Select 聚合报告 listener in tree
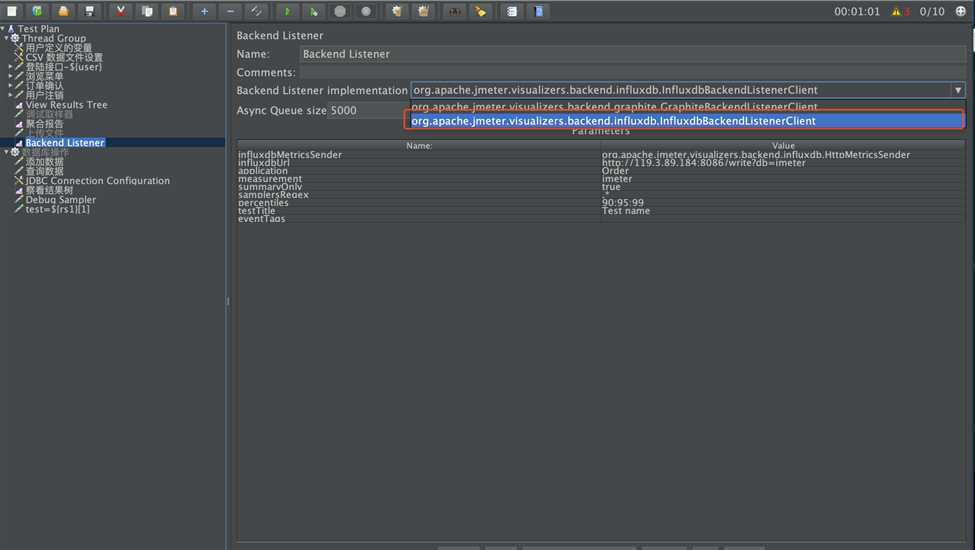This screenshot has height=550, width=975. 44,124
